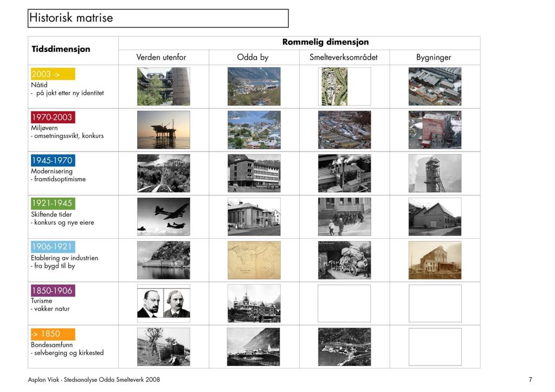The image size is (555, 392).
Task: Click the empty Smelteverksområdet cell, 1850-1906 row
Action: [344, 303]
